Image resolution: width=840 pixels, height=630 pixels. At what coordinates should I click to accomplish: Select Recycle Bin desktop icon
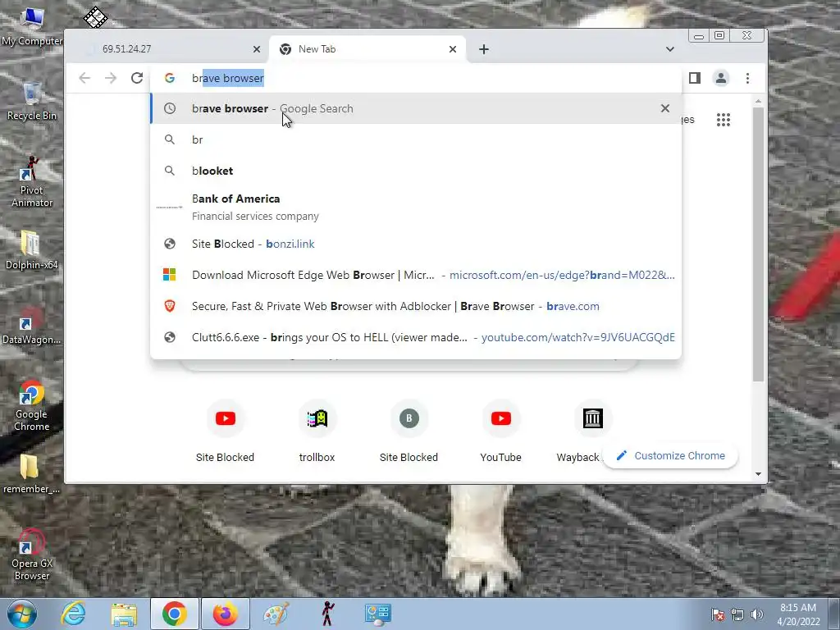(32, 102)
